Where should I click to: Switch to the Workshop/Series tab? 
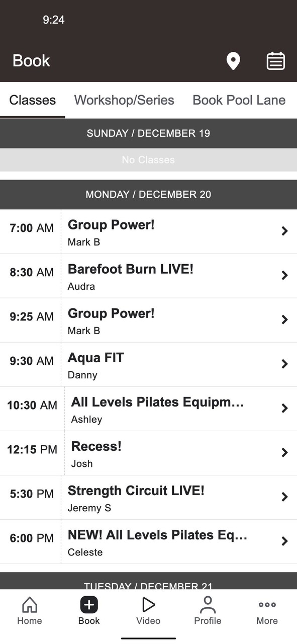124,100
